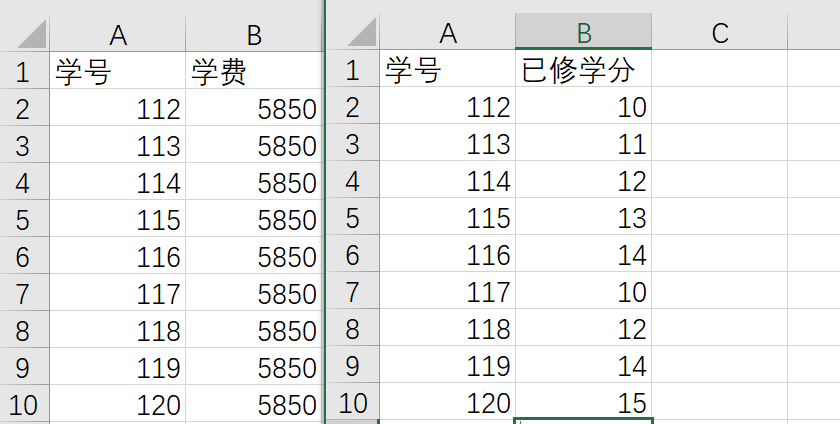Image resolution: width=840 pixels, height=424 pixels.
Task: Select highlighted column B header in right sheet
Action: click(x=584, y=33)
